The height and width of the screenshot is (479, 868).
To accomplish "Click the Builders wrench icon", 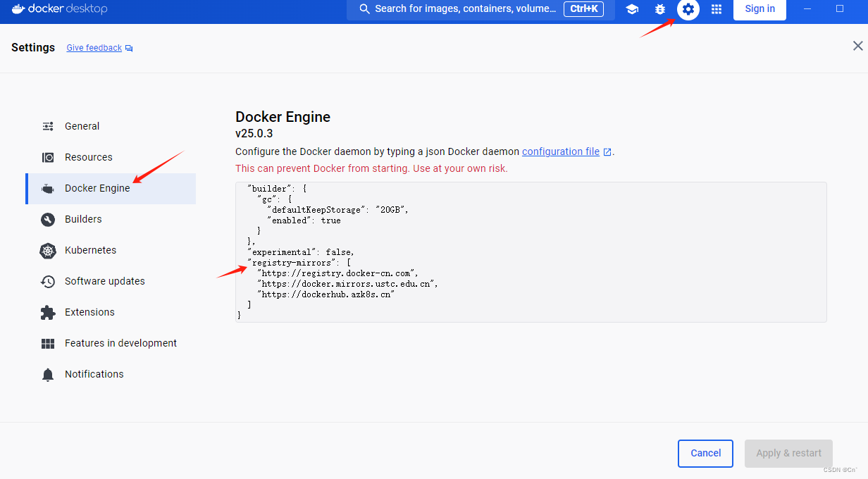I will click(48, 220).
